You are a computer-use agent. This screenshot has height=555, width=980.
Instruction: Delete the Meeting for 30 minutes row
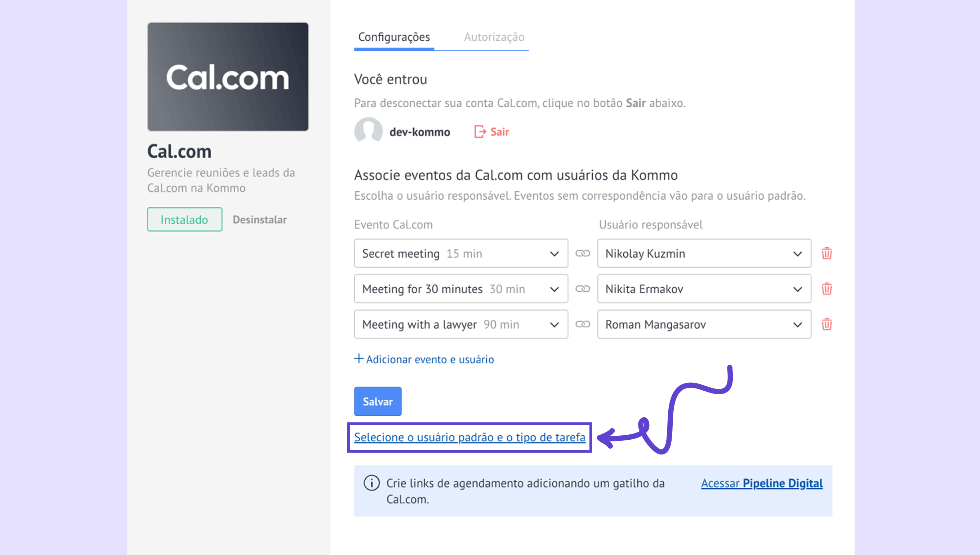tap(827, 289)
